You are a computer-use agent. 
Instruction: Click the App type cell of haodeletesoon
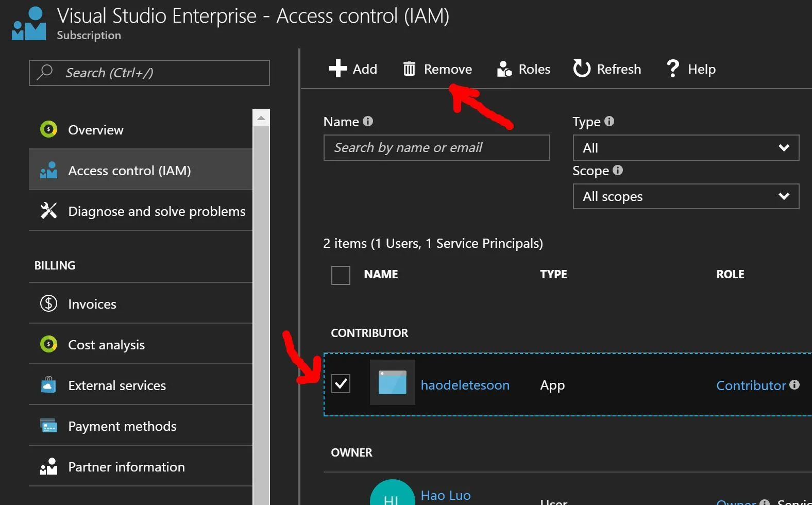click(x=552, y=385)
